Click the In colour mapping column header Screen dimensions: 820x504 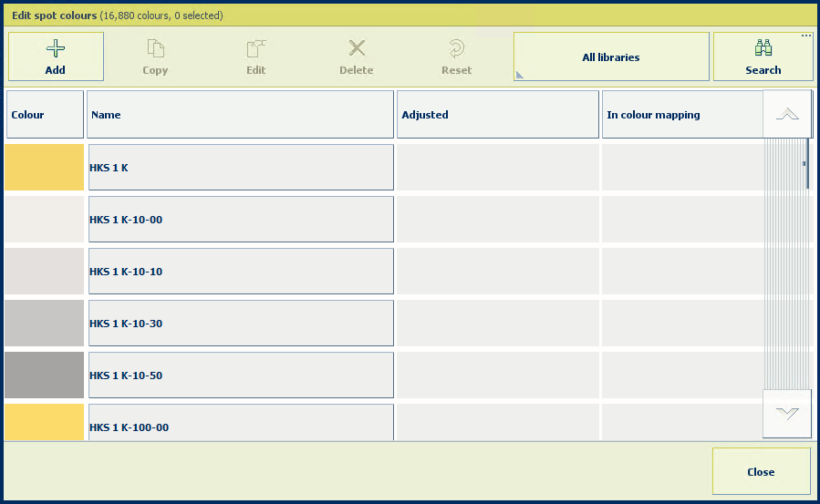[681, 115]
